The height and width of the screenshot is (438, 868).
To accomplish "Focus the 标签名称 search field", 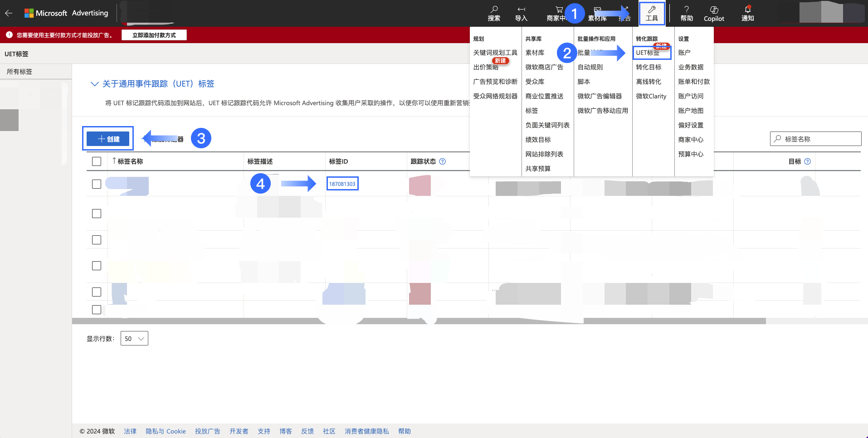I will click(x=815, y=139).
